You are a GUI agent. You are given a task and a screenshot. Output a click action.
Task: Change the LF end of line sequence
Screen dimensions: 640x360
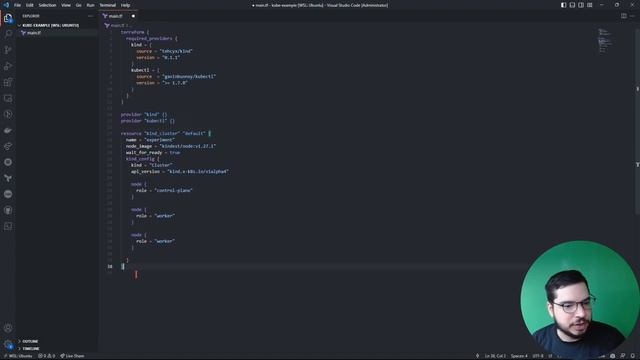[x=550, y=356]
